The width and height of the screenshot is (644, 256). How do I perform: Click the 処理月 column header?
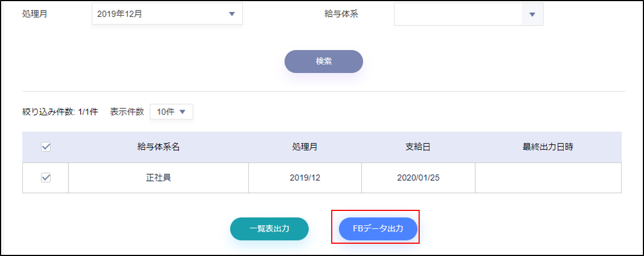click(x=305, y=147)
